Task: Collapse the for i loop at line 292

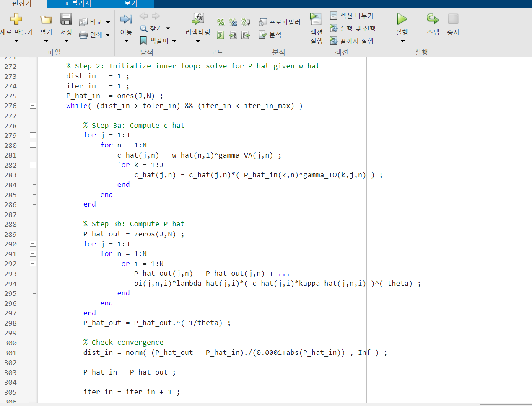Action: click(33, 264)
